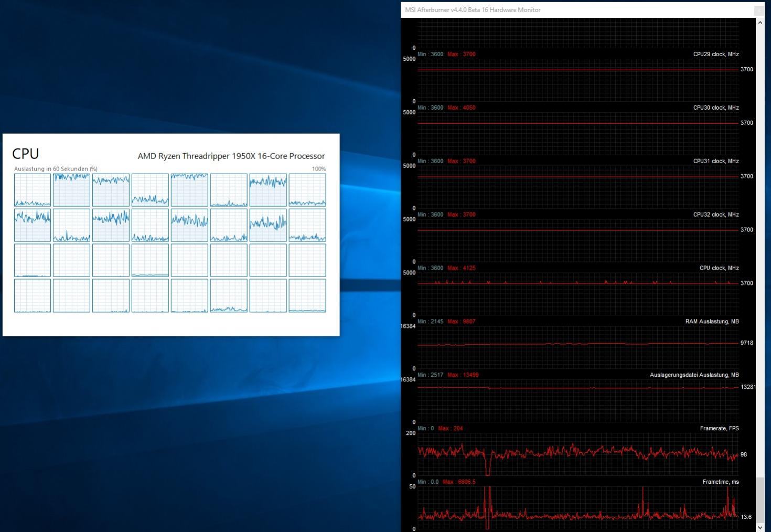Select the 'RAM Auslastung, MB' label

tap(712, 322)
